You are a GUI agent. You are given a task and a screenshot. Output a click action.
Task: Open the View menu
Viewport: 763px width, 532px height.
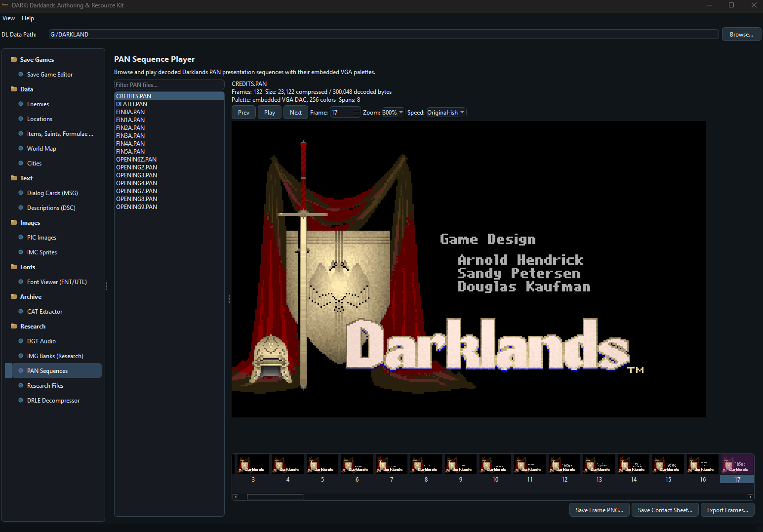click(x=8, y=18)
